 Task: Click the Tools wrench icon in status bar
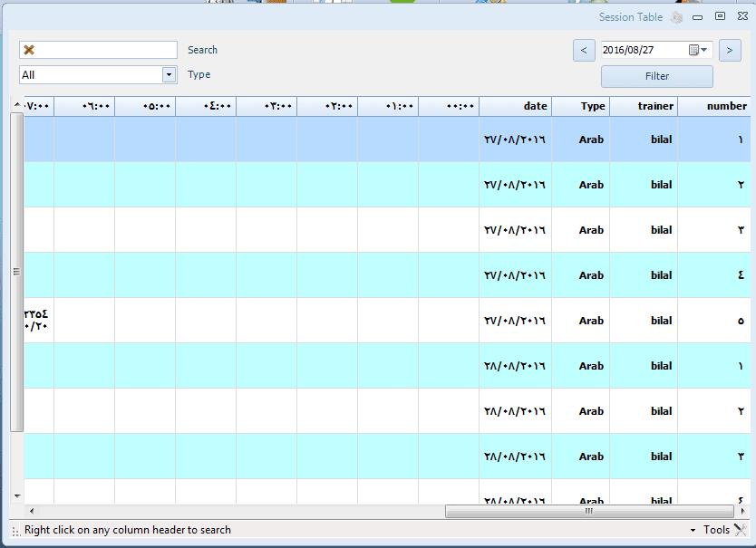(x=740, y=530)
